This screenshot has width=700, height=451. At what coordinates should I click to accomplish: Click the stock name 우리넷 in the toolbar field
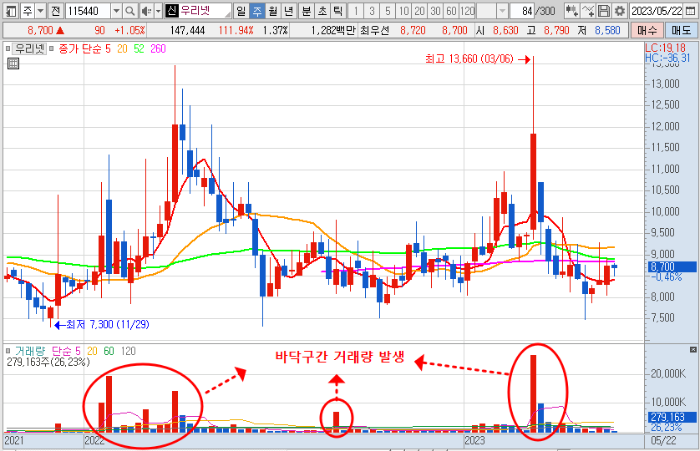pos(195,10)
